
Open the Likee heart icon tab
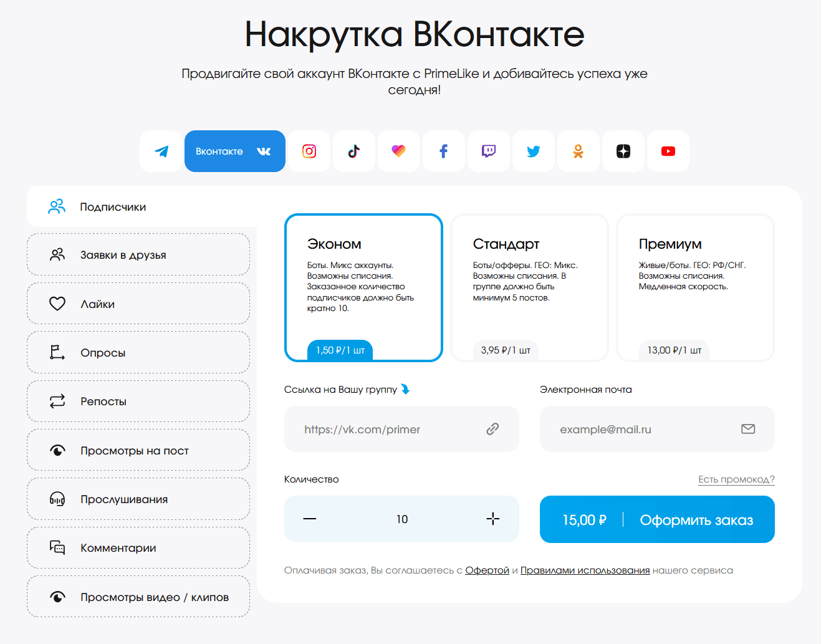tap(399, 151)
